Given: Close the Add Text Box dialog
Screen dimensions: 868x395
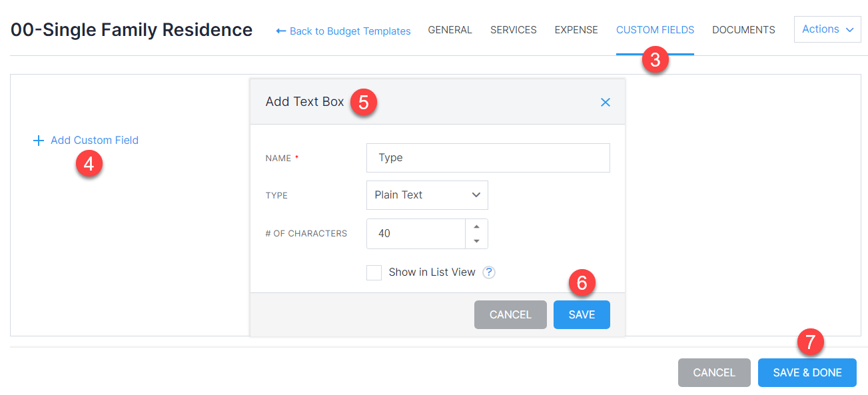Looking at the screenshot, I should pos(605,102).
